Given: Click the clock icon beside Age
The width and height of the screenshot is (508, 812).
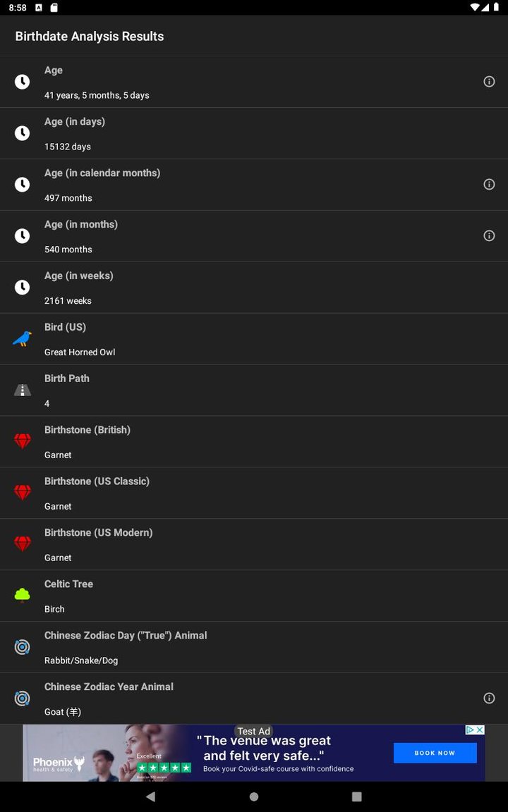Looking at the screenshot, I should click(x=22, y=82).
